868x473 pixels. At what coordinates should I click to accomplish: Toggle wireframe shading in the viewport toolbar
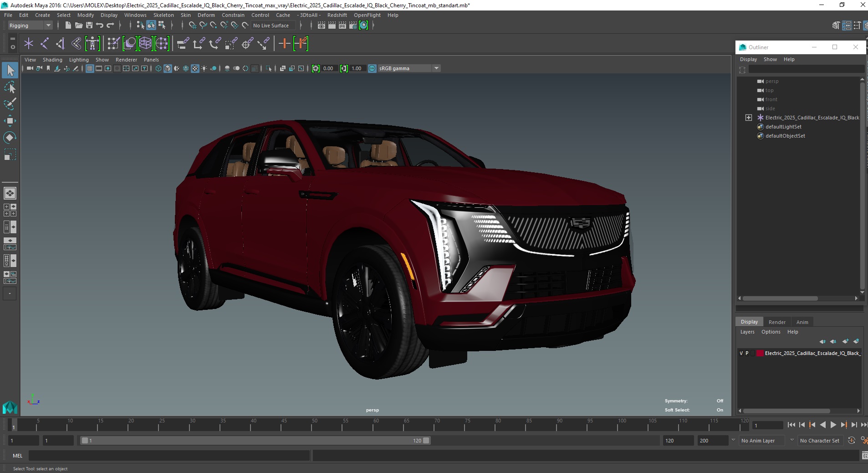coord(158,68)
